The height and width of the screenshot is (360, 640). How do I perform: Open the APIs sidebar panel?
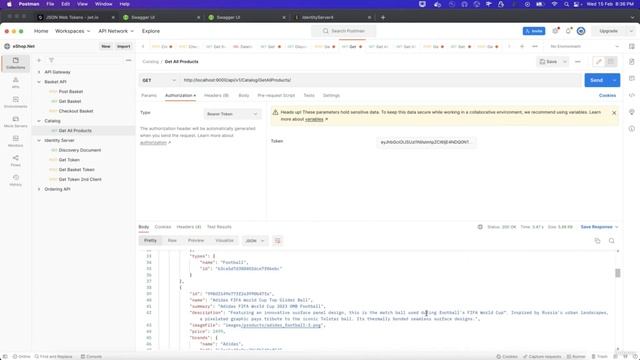pyautogui.click(x=16, y=82)
